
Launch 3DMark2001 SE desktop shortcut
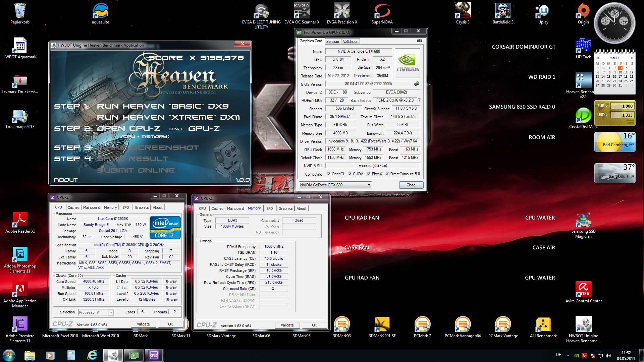pos(382,327)
